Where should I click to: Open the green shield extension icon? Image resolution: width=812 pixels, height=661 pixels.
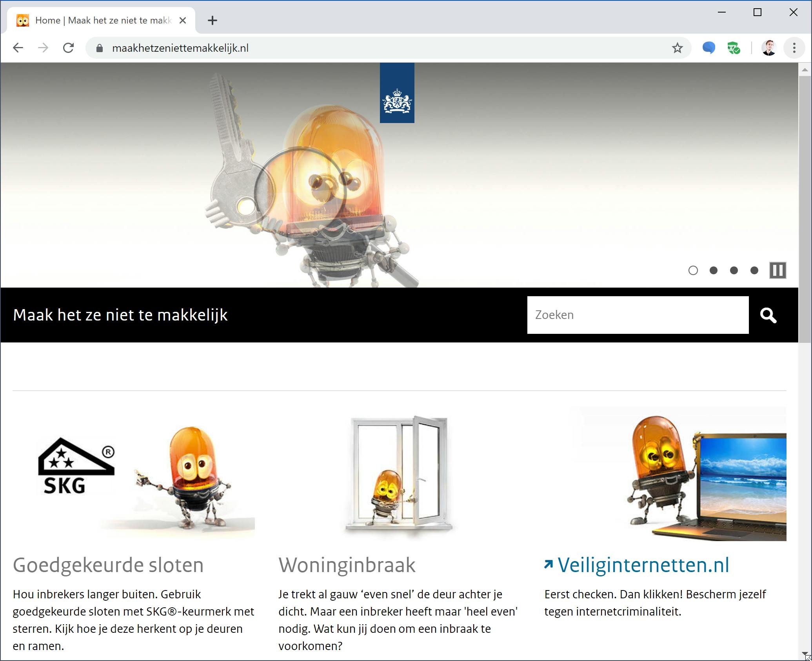point(733,48)
